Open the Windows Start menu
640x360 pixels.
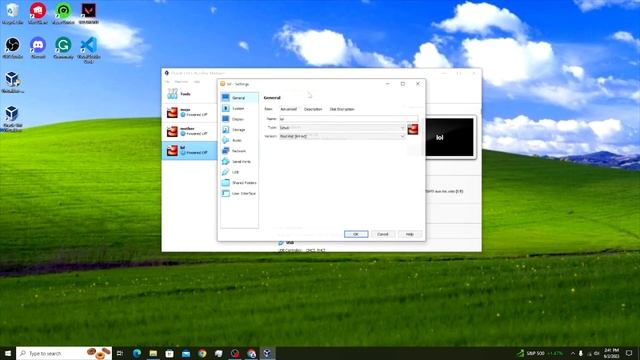8,353
